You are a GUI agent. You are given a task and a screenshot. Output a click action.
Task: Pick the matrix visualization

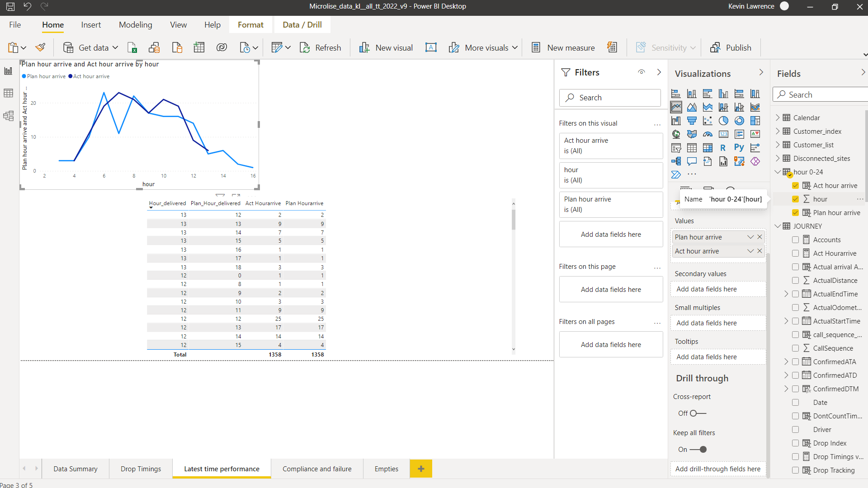click(x=708, y=148)
